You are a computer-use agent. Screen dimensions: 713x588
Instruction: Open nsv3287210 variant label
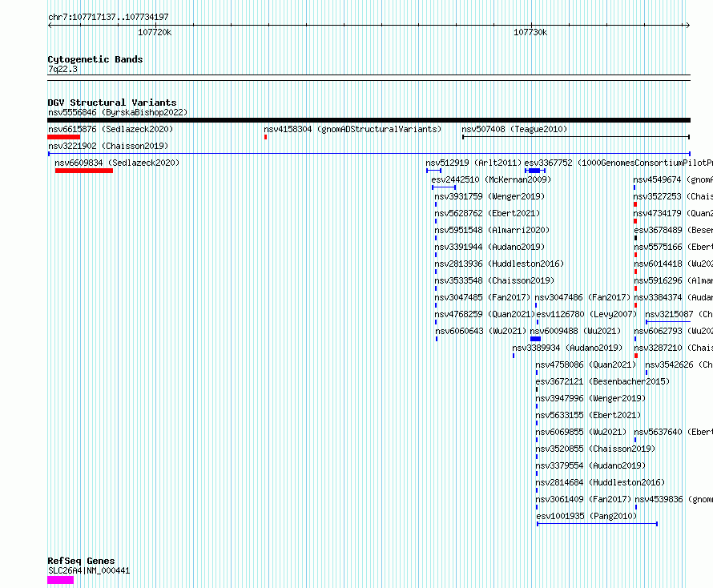pos(674,348)
